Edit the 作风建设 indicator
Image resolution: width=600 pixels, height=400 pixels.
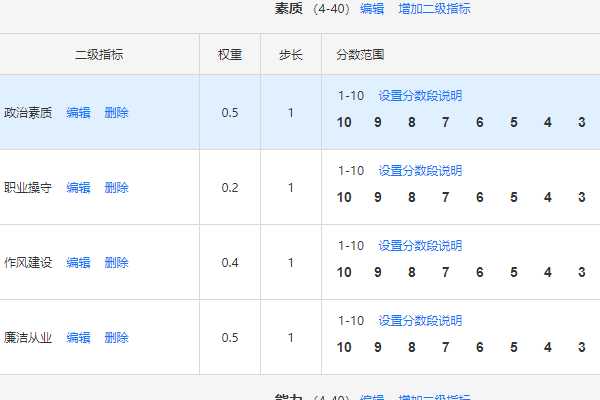click(78, 263)
